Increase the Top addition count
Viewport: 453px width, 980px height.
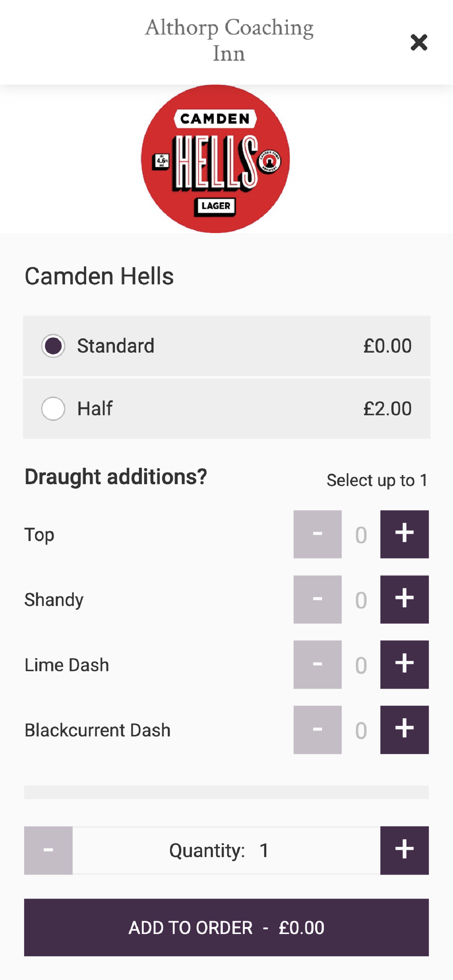404,534
